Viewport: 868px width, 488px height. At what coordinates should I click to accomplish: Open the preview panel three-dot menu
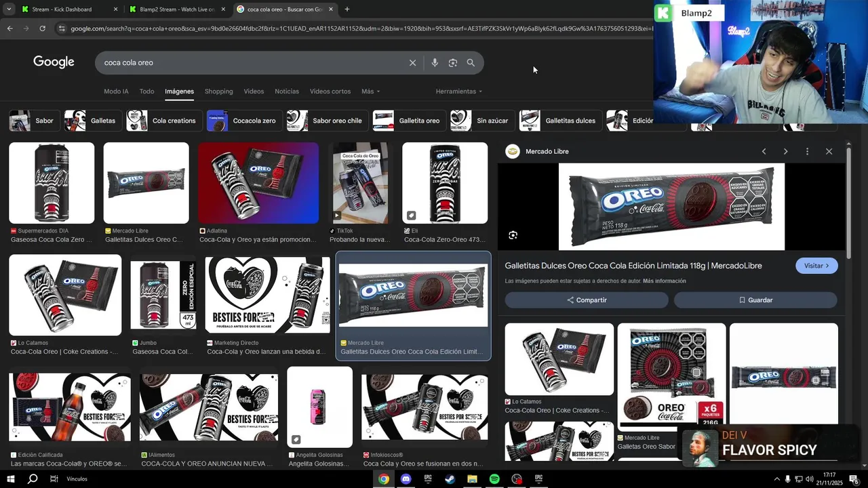pos(807,151)
